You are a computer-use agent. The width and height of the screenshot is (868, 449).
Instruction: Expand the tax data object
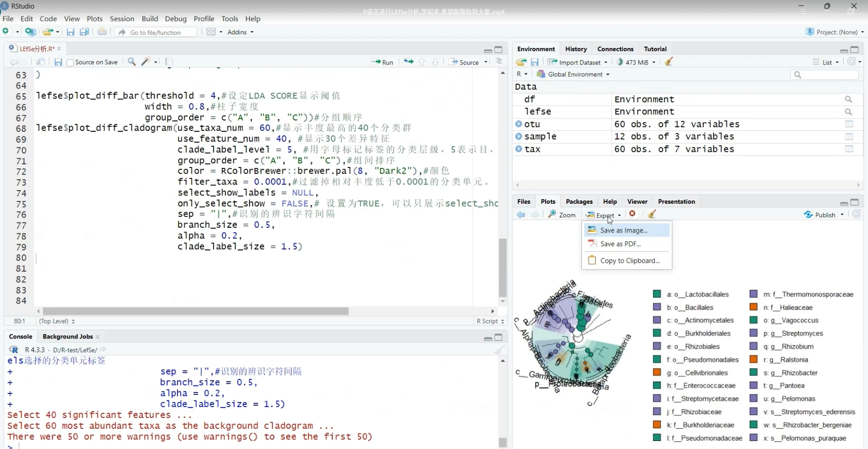point(519,149)
